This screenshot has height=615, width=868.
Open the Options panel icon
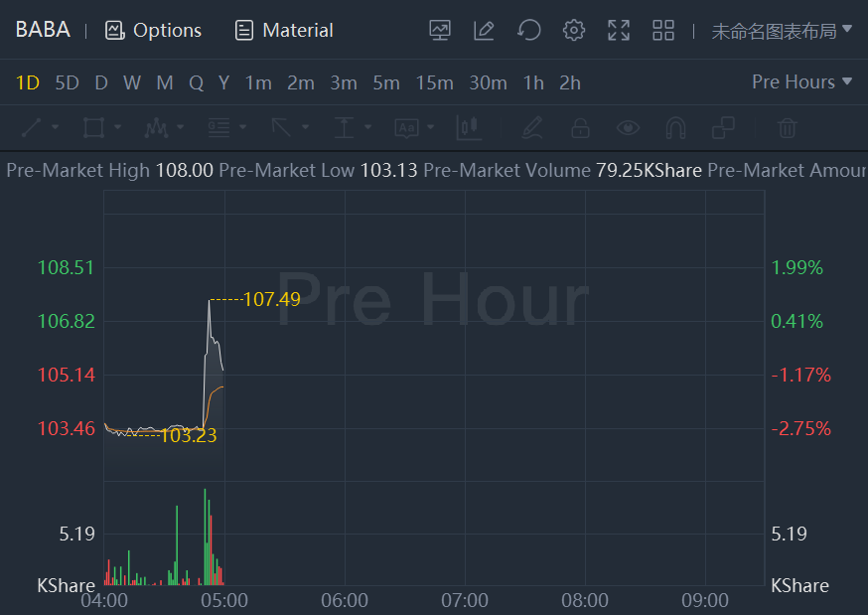point(114,31)
